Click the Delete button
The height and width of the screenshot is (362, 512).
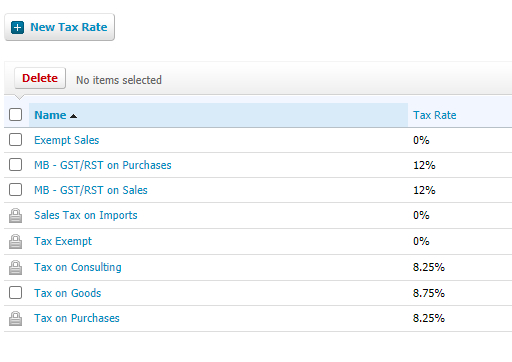[x=40, y=78]
